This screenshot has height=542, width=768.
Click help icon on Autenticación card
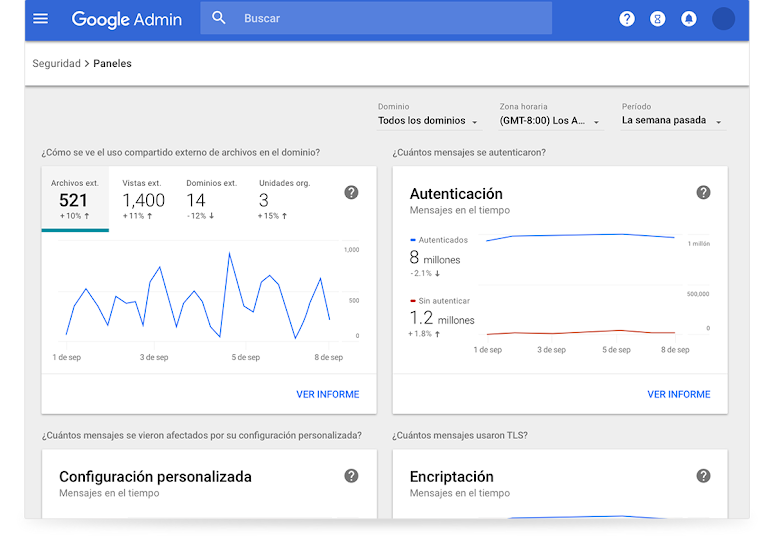pos(703,192)
